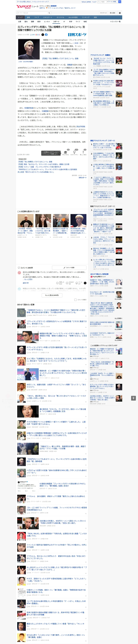Click the 日刊スポーツ publisher logo

click(x=77, y=35)
